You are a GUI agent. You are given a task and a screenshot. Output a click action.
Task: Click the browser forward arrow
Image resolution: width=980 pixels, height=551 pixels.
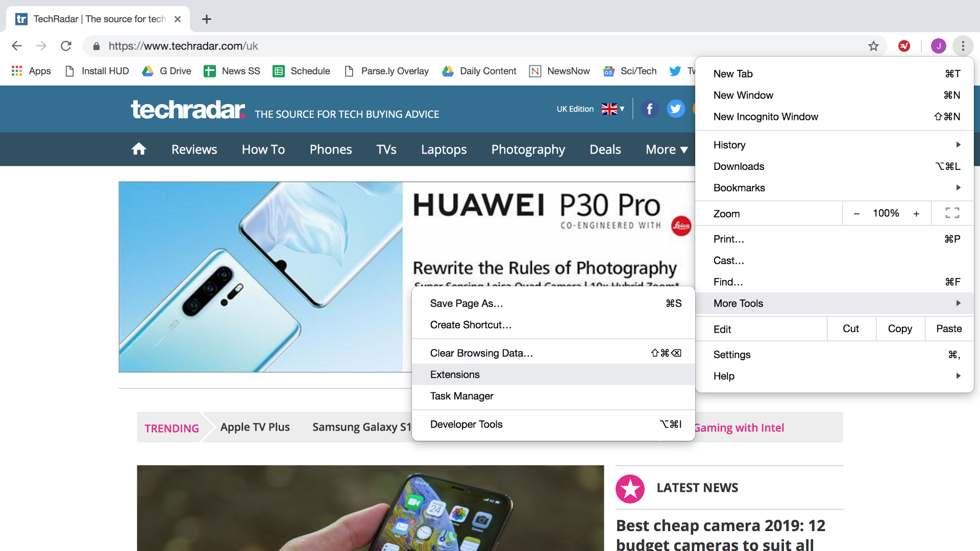tap(41, 46)
